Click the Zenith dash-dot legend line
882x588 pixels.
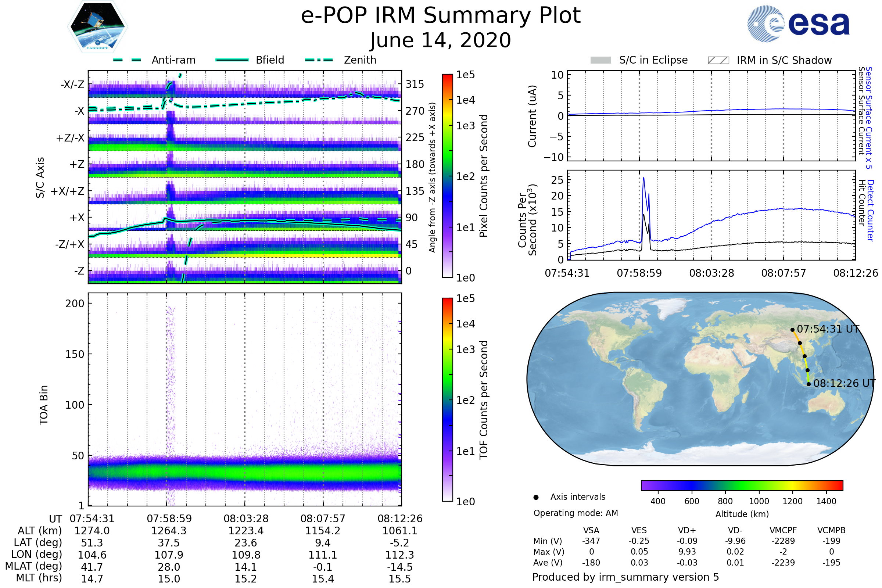click(x=319, y=60)
